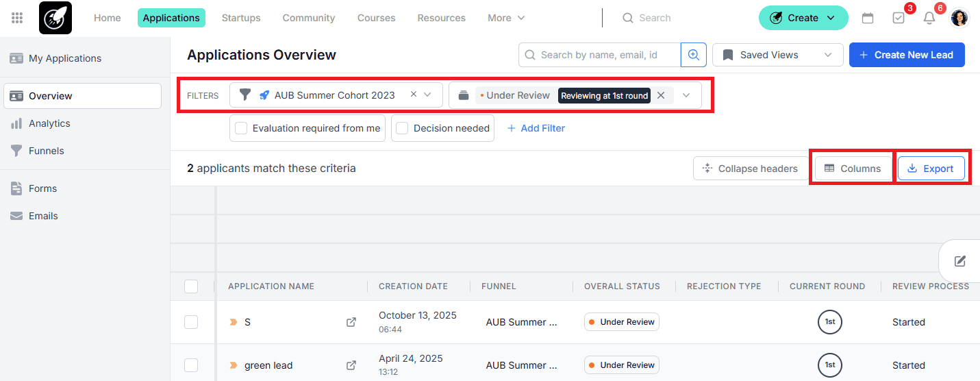980x381 pixels.
Task: Select Overview in the sidebar
Action: tap(82, 96)
